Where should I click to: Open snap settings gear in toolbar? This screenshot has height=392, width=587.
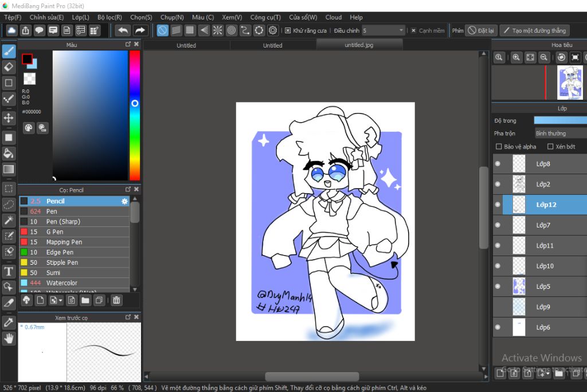point(273,30)
